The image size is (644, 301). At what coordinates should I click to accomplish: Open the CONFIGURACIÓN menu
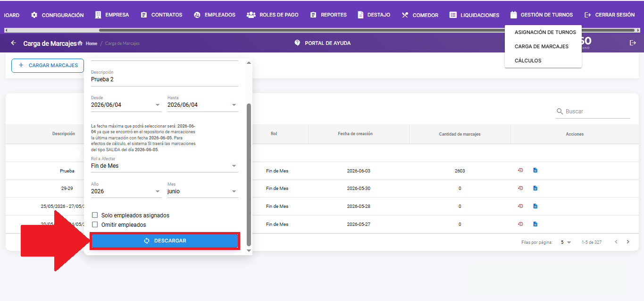(x=57, y=15)
